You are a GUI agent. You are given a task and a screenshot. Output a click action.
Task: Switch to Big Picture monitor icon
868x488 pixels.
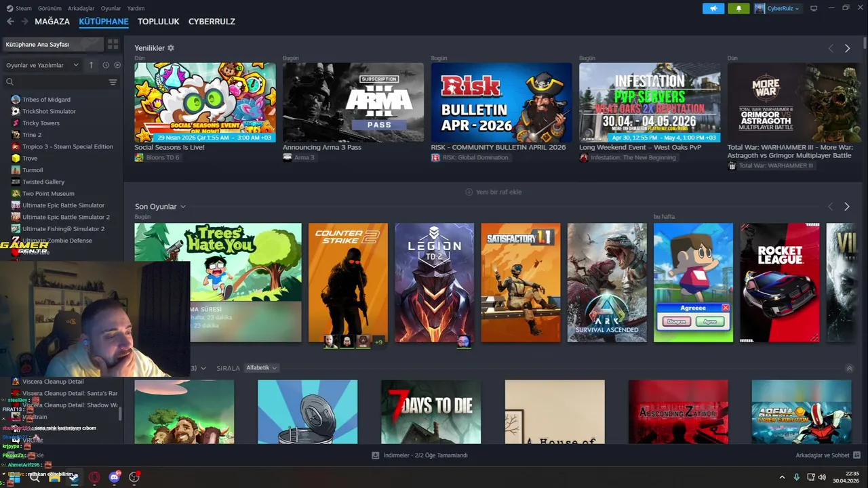(x=814, y=8)
